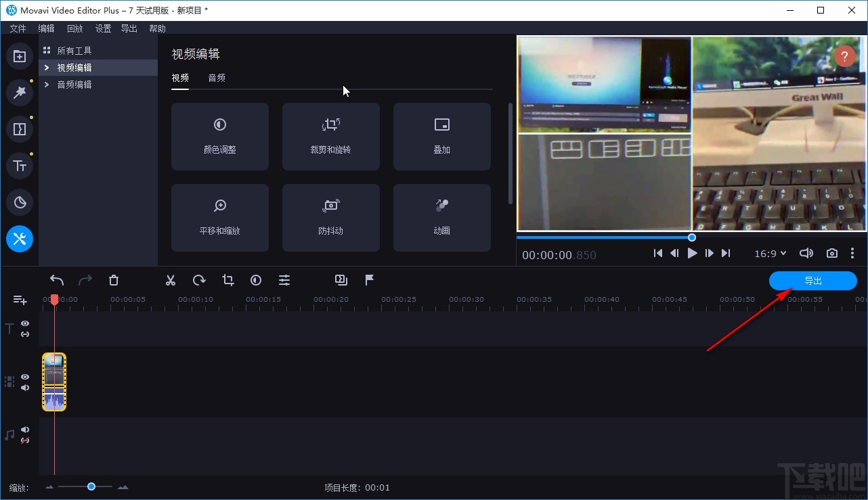Toggle link icon on the audio track
The height and width of the screenshot is (500, 868).
click(x=25, y=440)
